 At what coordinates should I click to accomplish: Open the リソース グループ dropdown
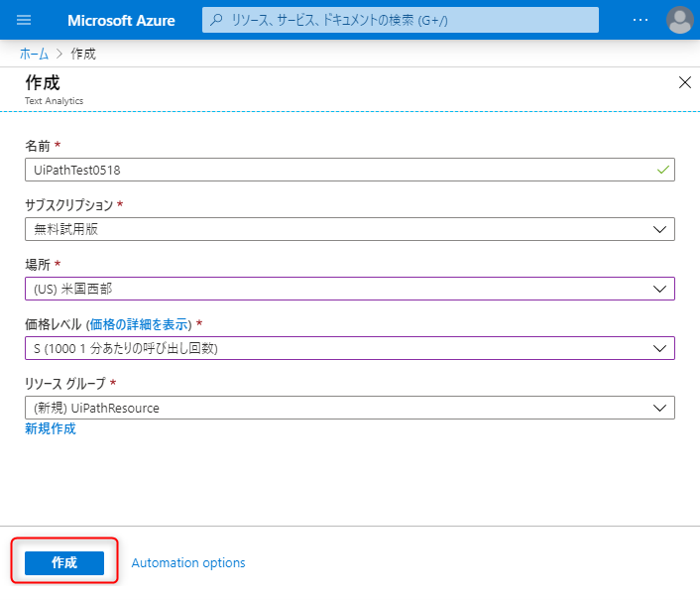tap(350, 408)
